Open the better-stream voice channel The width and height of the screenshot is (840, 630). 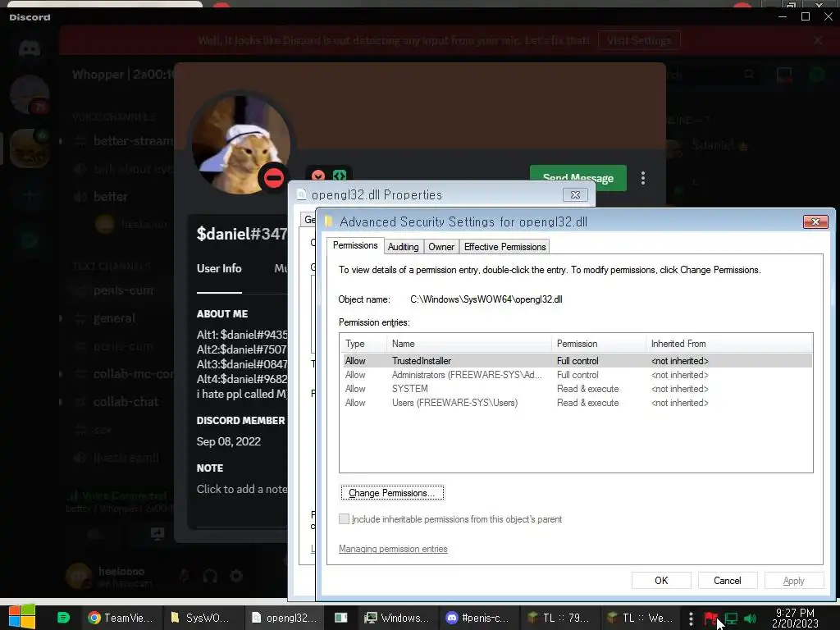123,141
